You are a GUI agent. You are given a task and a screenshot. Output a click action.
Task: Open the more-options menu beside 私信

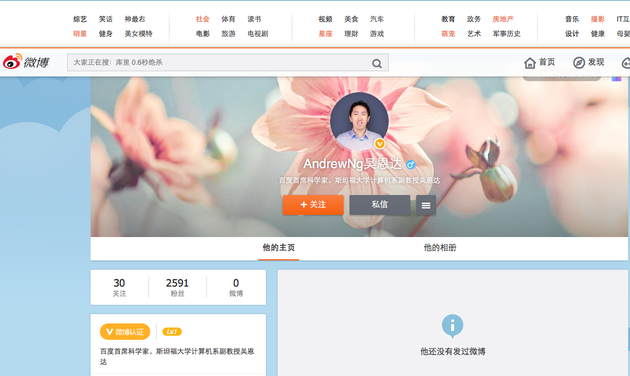tap(426, 205)
